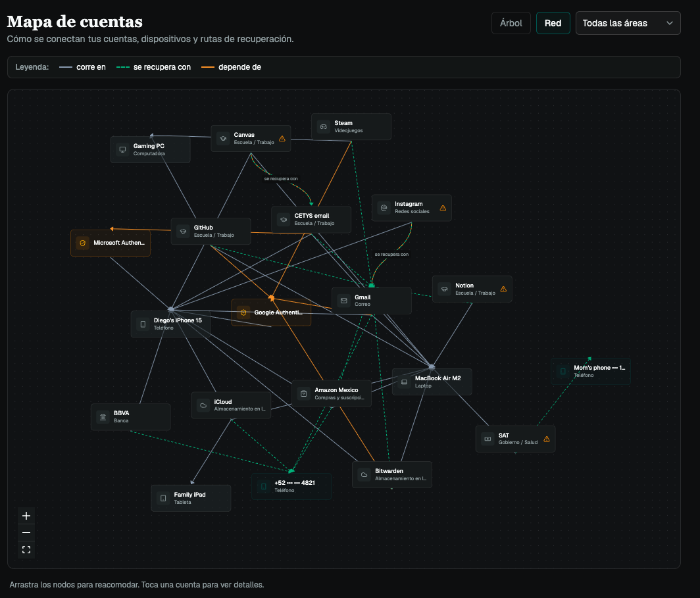This screenshot has width=700, height=598.
Task: Click the Gmail envelope icon
Action: tap(343, 301)
